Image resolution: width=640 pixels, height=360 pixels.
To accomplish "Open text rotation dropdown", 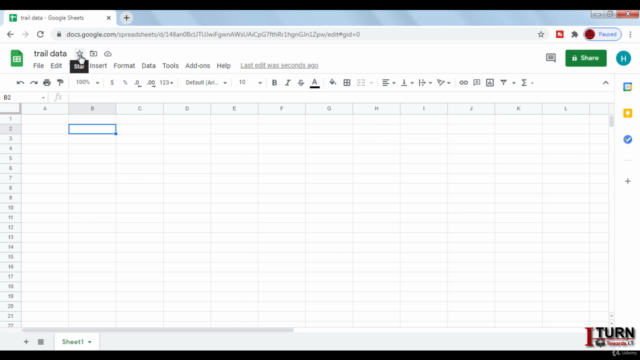I will pos(443,83).
